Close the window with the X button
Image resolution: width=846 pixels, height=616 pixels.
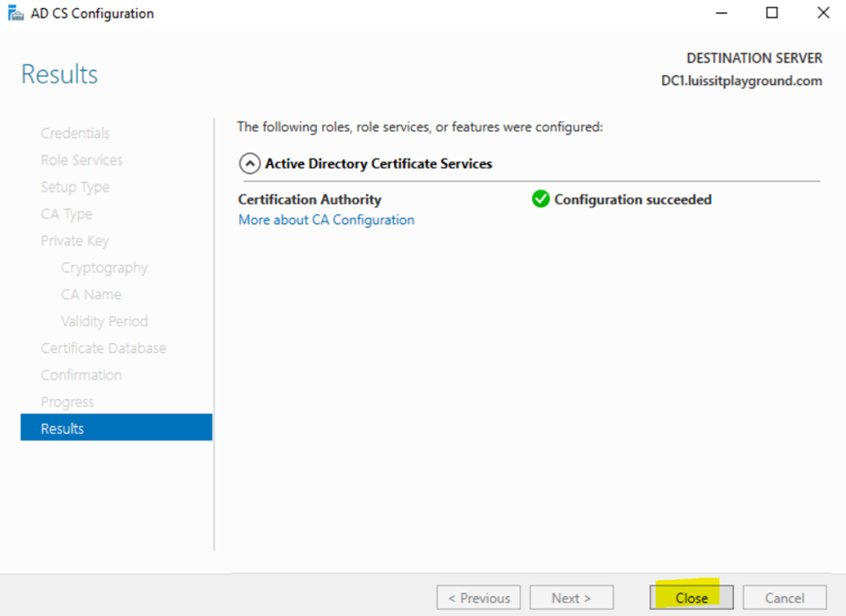coord(823,13)
